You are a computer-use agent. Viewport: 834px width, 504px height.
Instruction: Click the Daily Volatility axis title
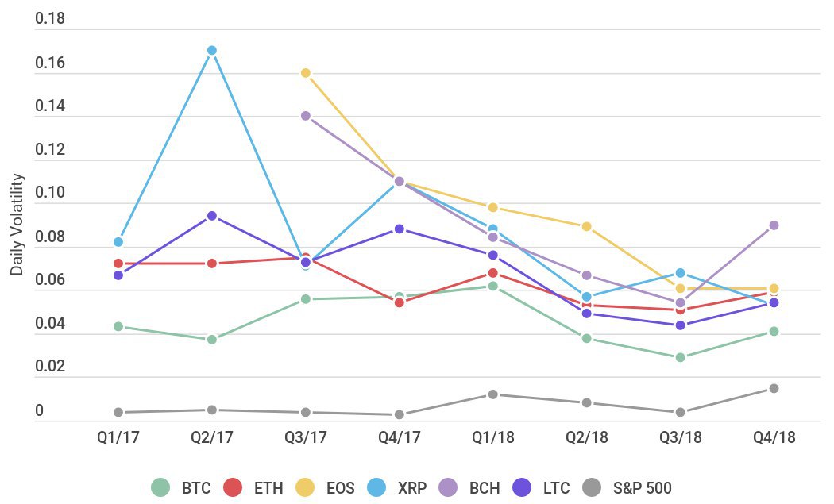click(x=17, y=225)
